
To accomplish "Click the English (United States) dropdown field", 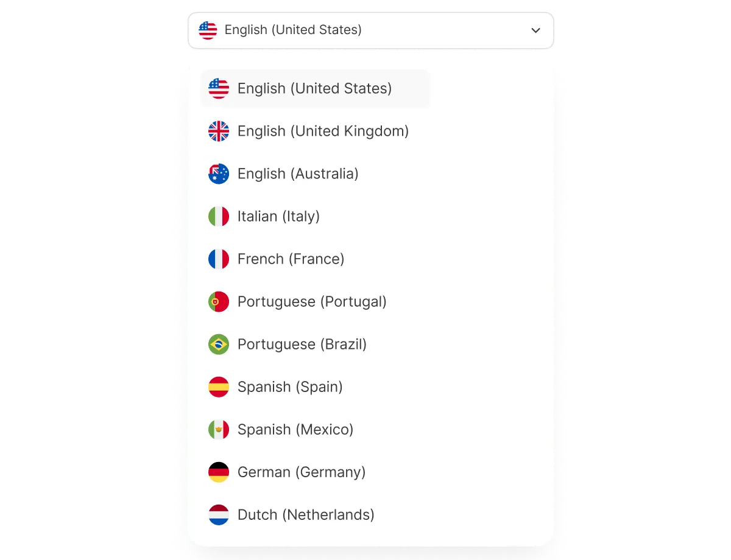I will [x=370, y=29].
